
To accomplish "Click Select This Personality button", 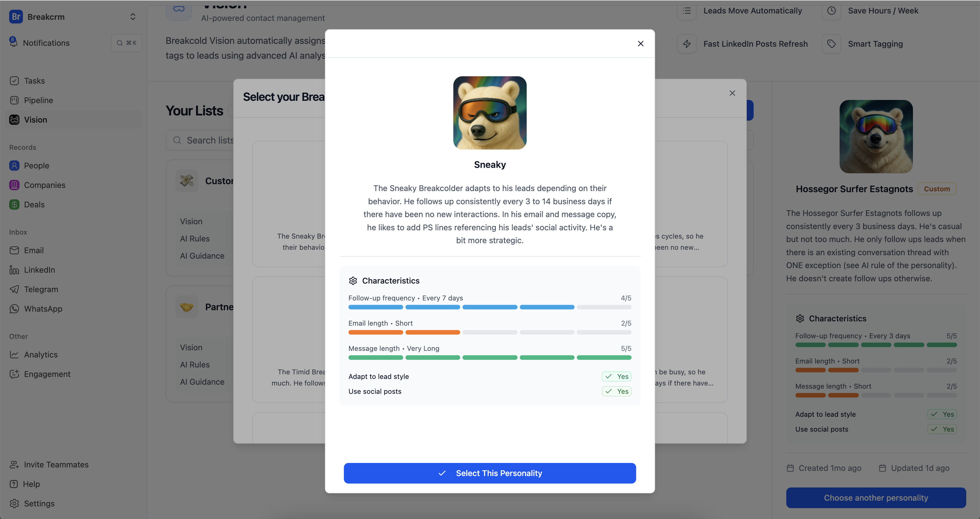I will 490,473.
